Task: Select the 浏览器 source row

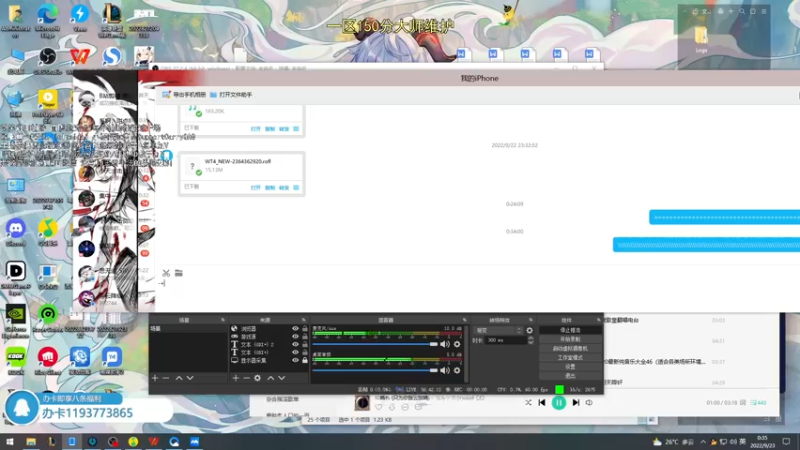Action: click(269, 329)
